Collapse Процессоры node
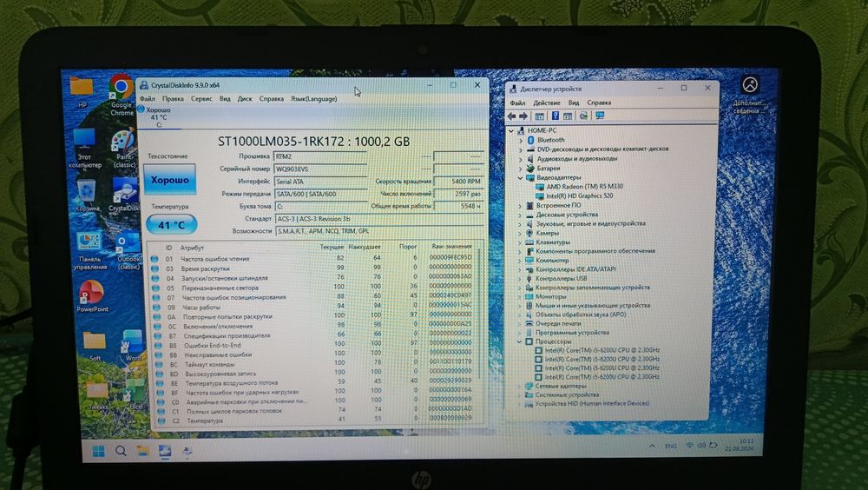Screen dimensions: 868x490 point(519,341)
